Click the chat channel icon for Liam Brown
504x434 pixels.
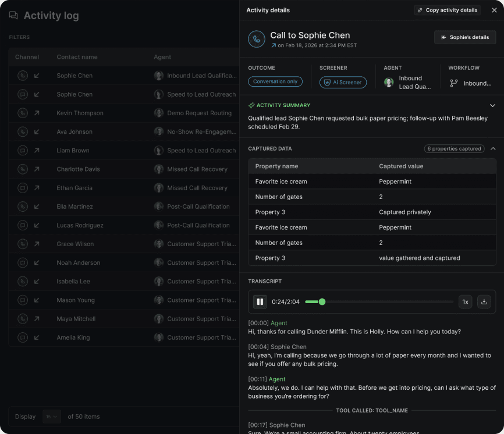click(23, 150)
